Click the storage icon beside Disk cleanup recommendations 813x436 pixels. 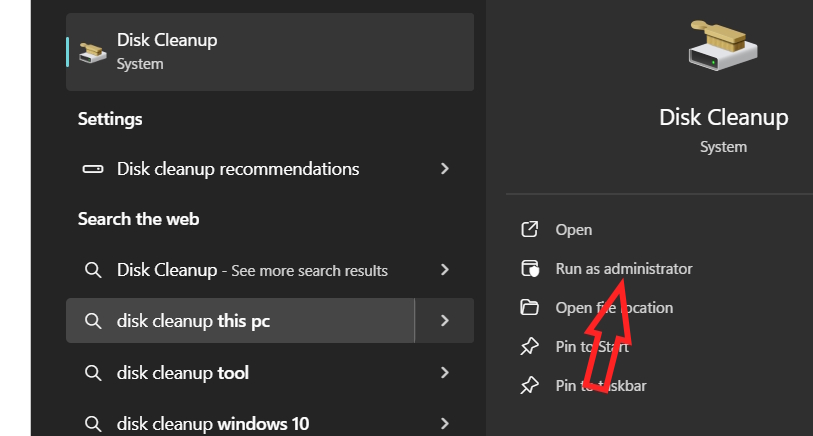click(93, 169)
